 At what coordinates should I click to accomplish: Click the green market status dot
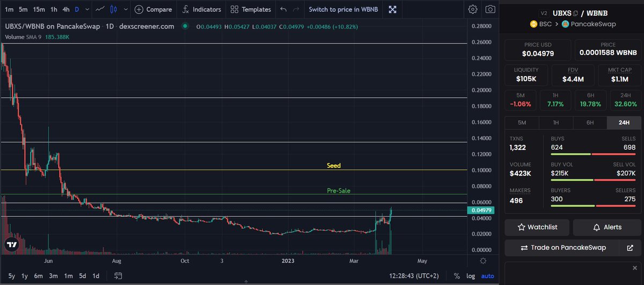(x=185, y=26)
